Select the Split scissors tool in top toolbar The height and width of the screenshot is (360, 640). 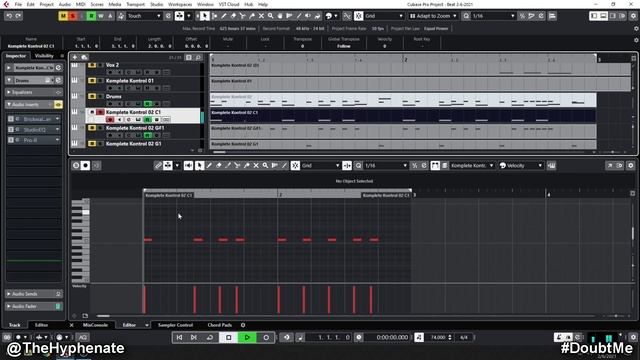click(x=242, y=16)
